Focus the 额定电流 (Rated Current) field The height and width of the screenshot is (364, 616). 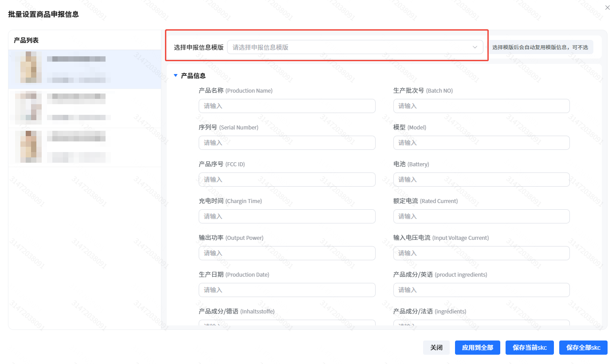(481, 216)
